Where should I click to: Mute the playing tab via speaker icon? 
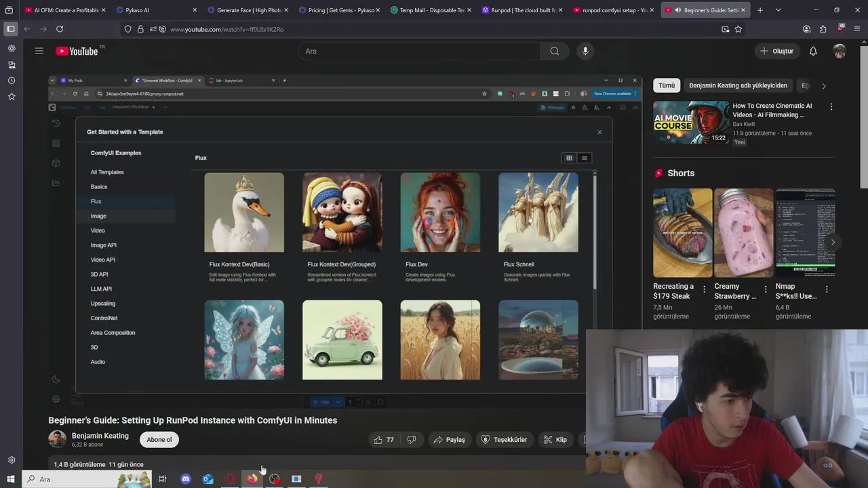pos(677,10)
